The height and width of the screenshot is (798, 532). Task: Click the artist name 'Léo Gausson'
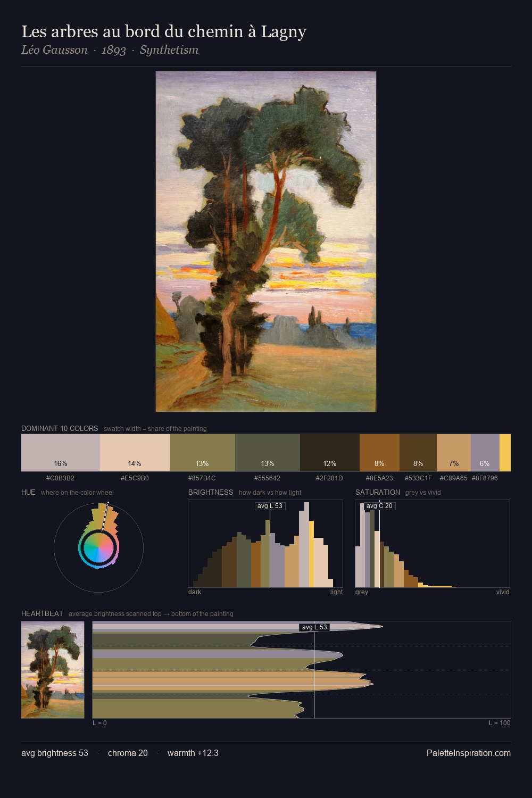point(54,50)
